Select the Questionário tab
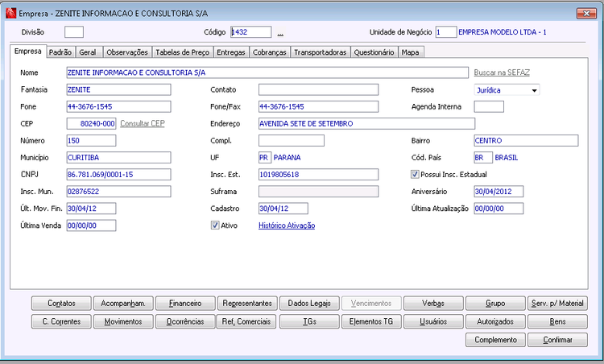 [x=374, y=52]
